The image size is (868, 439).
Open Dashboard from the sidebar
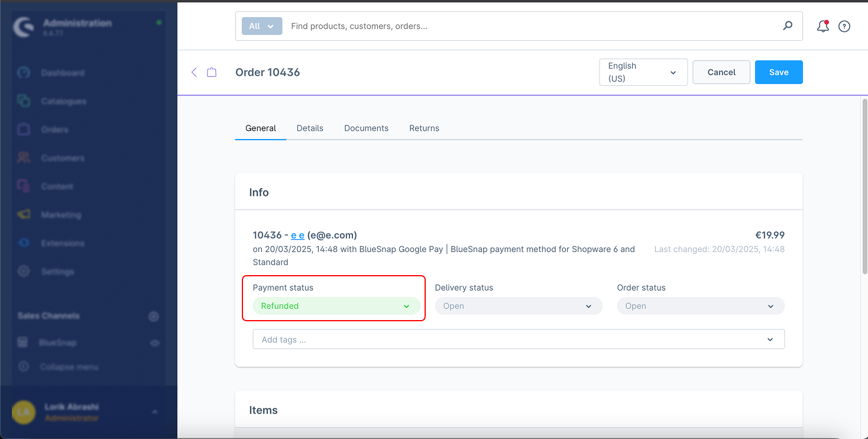[x=62, y=73]
